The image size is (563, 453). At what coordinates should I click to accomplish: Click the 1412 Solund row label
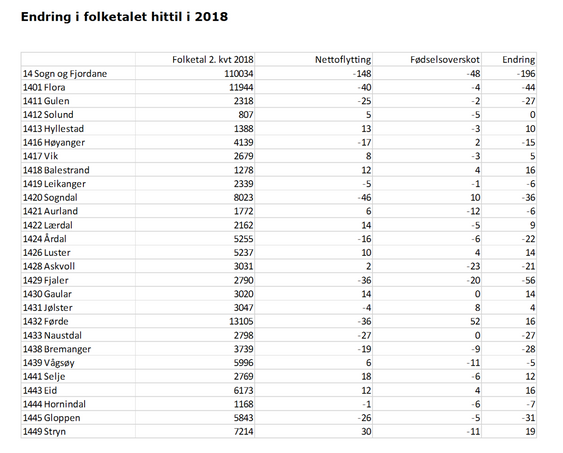tap(48, 115)
